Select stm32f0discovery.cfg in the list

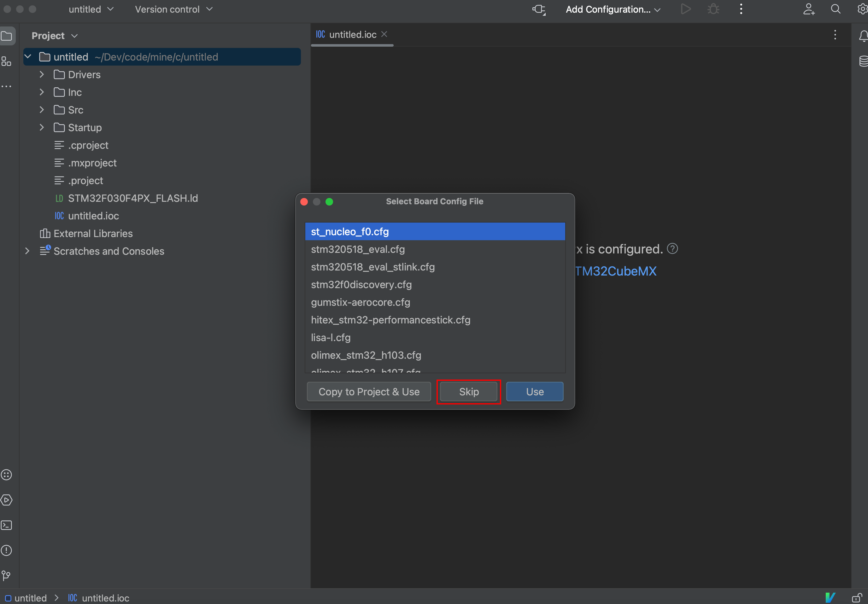(x=361, y=284)
